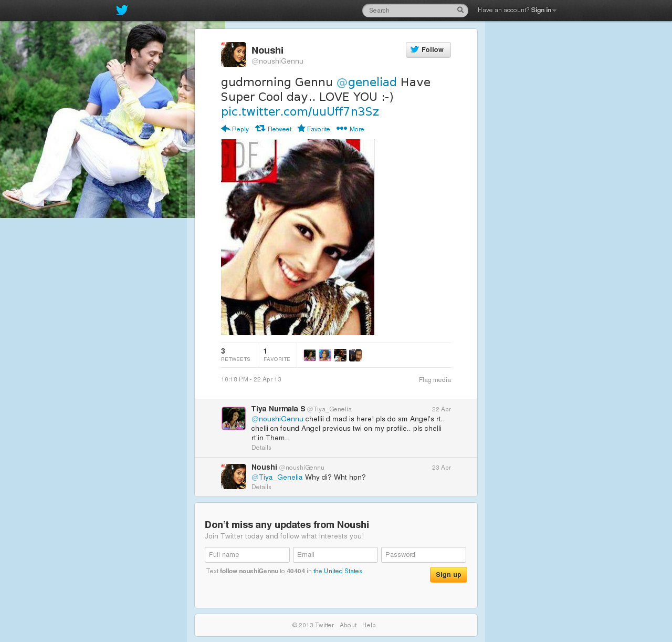View the 3 Retweets count
Screen dimensions: 672x642
pos(236,355)
